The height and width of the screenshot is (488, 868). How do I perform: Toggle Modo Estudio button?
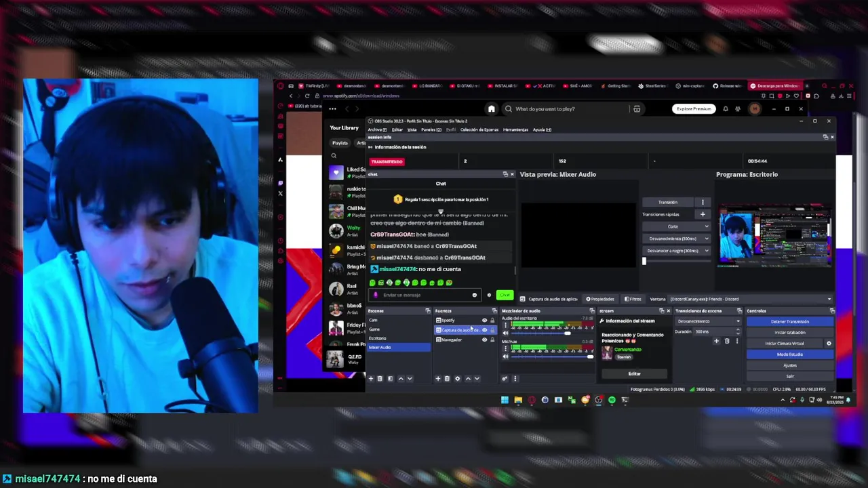pyautogui.click(x=789, y=354)
